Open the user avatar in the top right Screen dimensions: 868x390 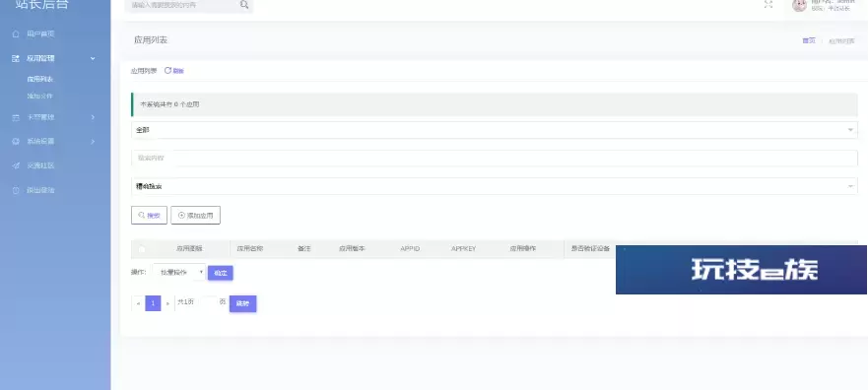(799, 5)
